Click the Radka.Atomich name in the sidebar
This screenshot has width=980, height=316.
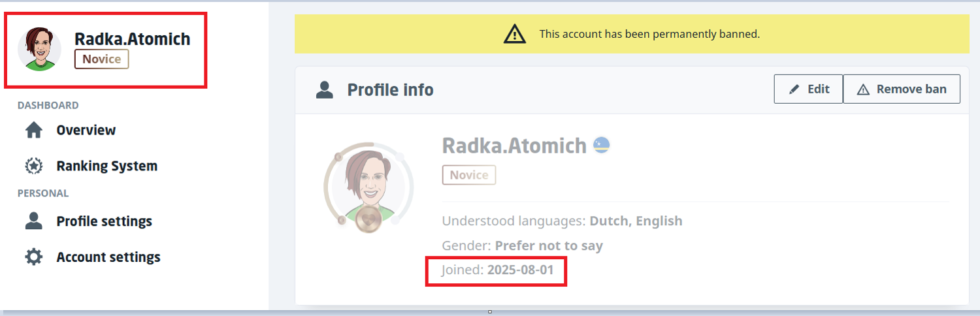click(132, 39)
